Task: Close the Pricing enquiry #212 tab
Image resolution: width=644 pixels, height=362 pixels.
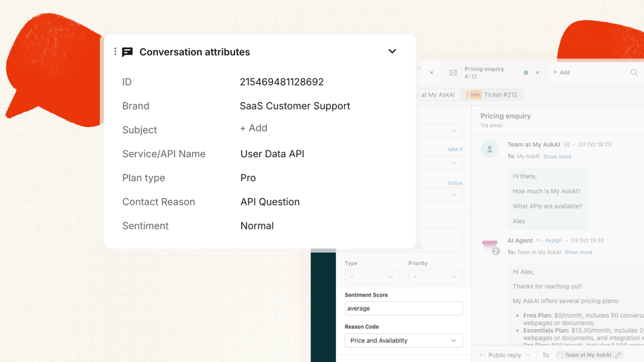Action: click(537, 73)
